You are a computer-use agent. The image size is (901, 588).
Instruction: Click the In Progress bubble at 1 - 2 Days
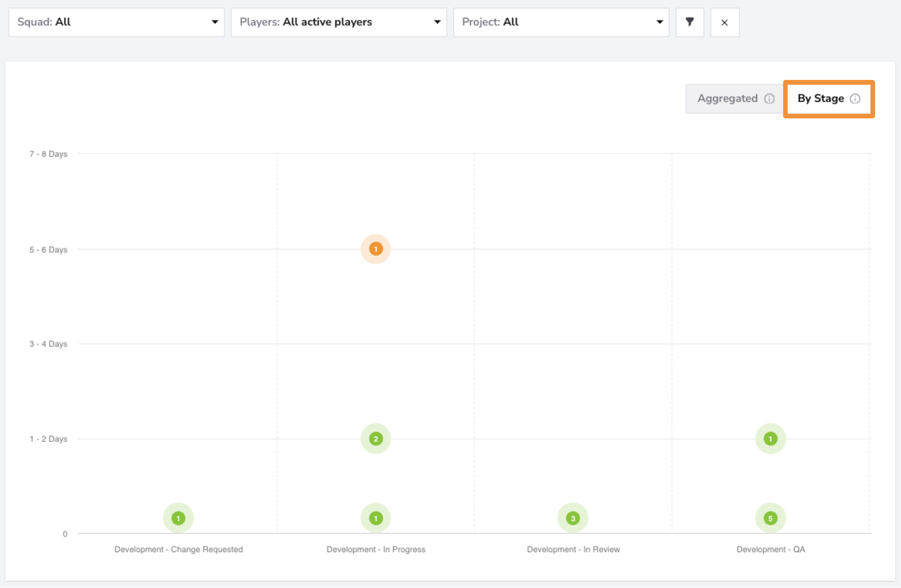376,439
